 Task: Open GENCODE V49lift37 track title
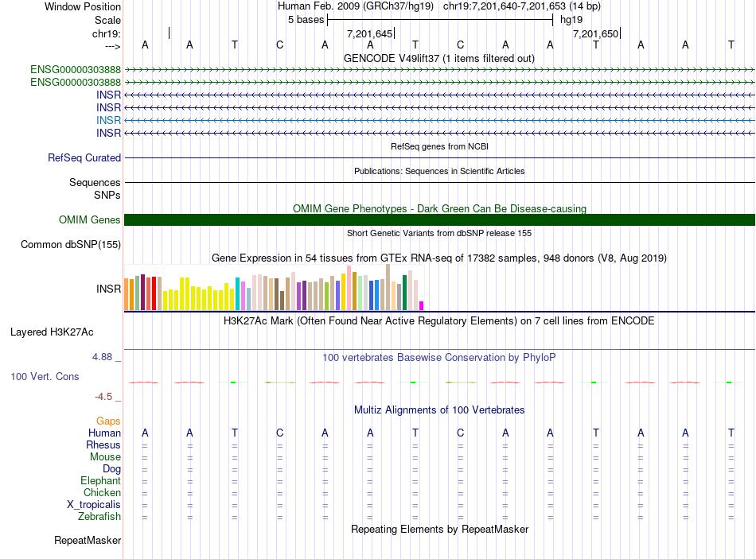point(439,58)
